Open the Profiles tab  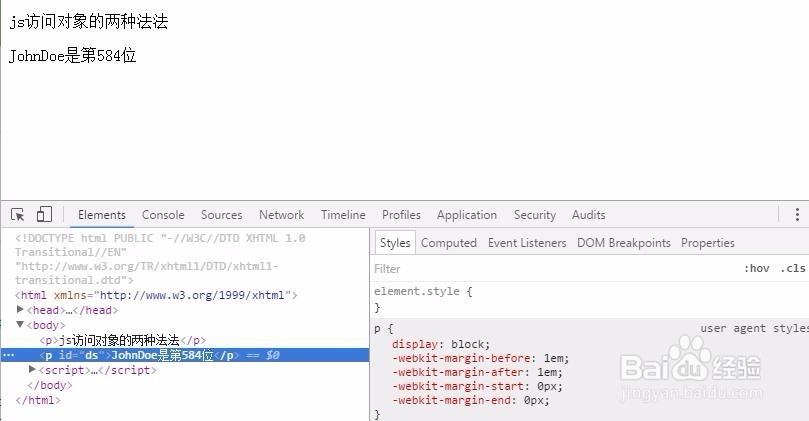pyautogui.click(x=401, y=215)
